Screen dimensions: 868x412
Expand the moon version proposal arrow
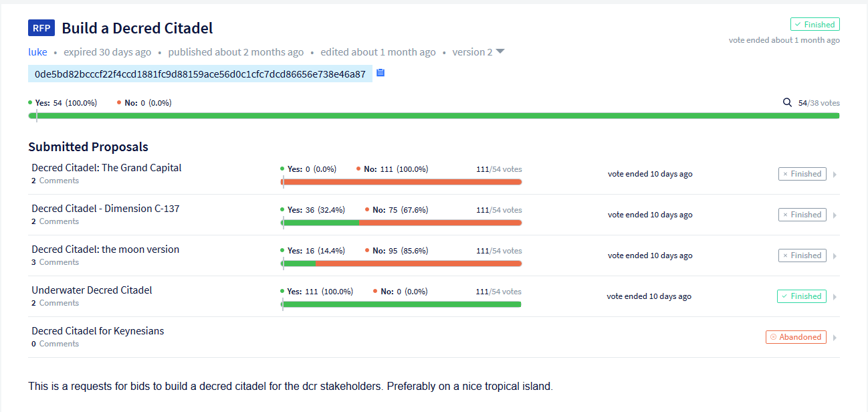(835, 256)
